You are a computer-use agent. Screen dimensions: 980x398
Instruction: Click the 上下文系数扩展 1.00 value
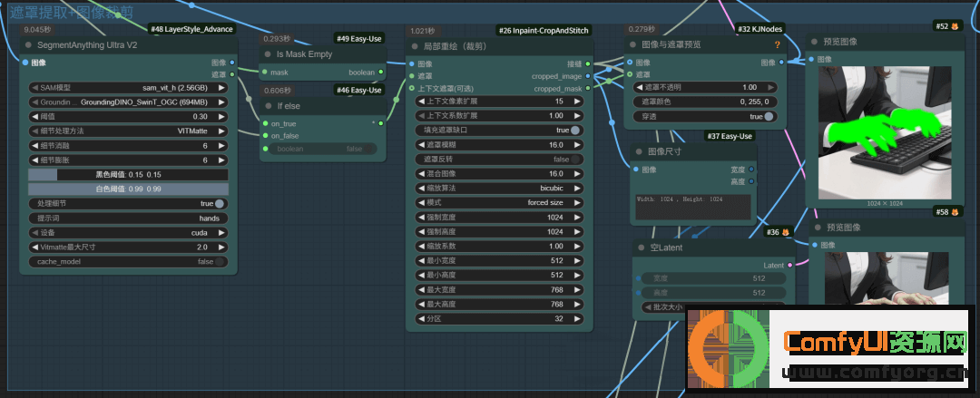pos(555,115)
